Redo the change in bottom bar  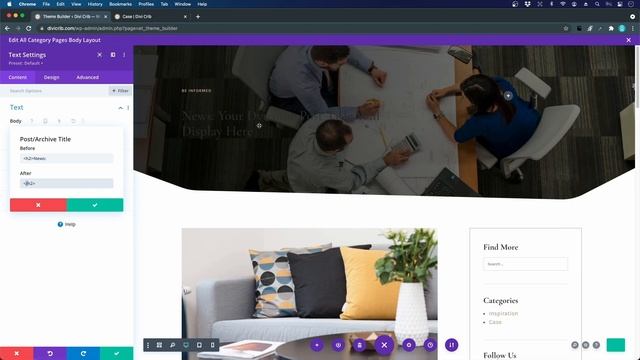click(83, 353)
